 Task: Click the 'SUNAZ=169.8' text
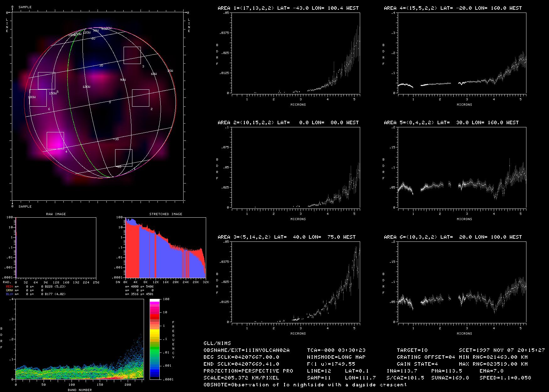pyautogui.click(x=450, y=378)
